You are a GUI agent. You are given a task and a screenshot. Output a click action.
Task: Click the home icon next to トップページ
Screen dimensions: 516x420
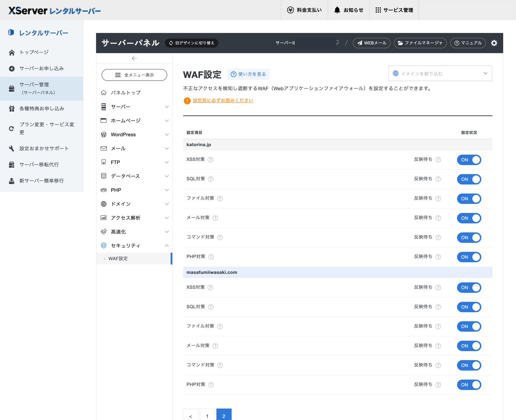click(12, 52)
